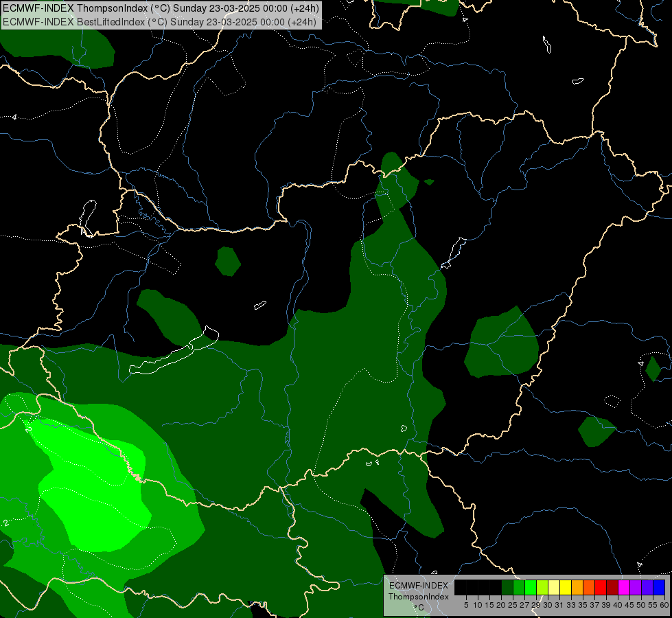This screenshot has width=672, height=618.
Task: Click the purple 45–50 legend swatch
Action: (636, 587)
